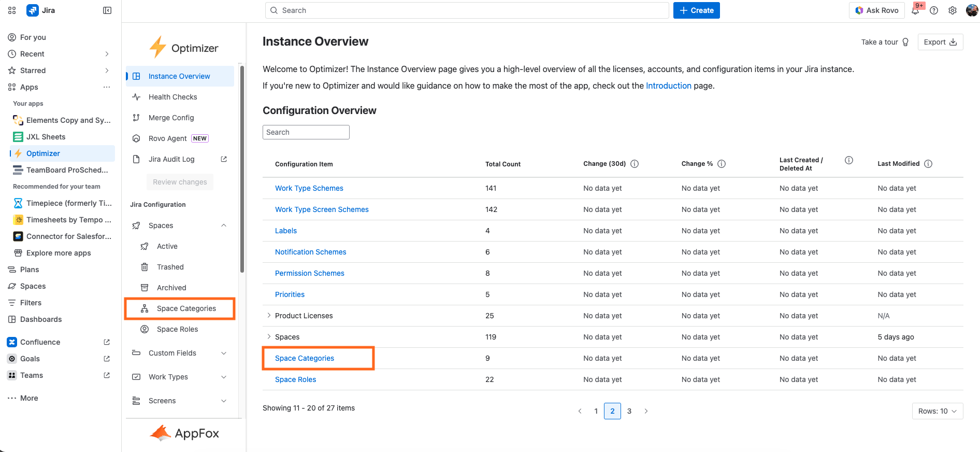Expand the Custom Fields section
980x452 pixels.
click(x=224, y=353)
